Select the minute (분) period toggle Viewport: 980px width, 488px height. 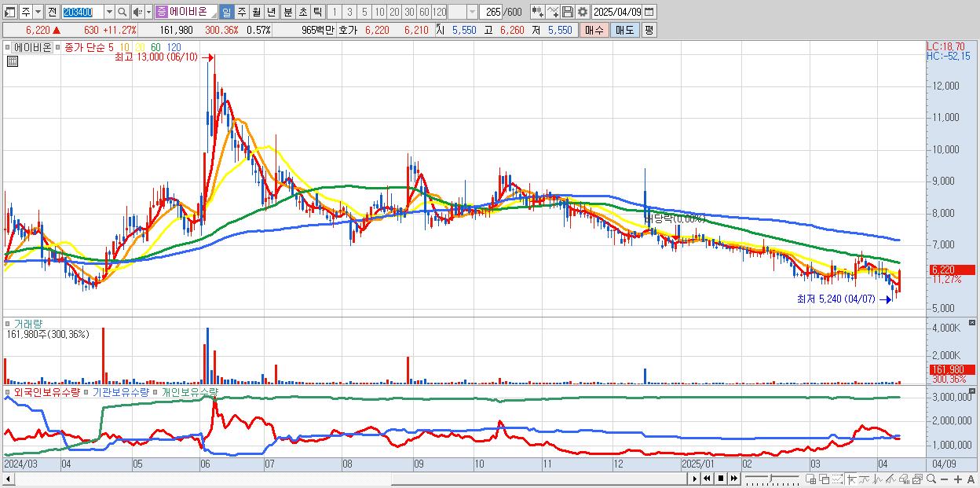click(x=287, y=12)
